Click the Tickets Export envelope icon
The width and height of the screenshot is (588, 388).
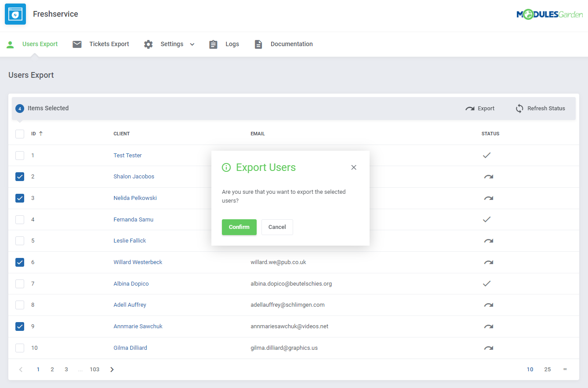(77, 44)
